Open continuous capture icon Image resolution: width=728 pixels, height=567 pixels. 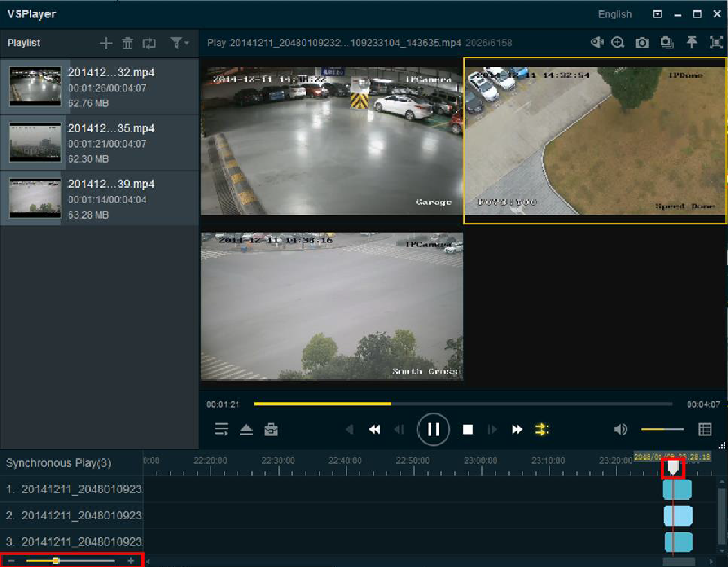(x=667, y=42)
